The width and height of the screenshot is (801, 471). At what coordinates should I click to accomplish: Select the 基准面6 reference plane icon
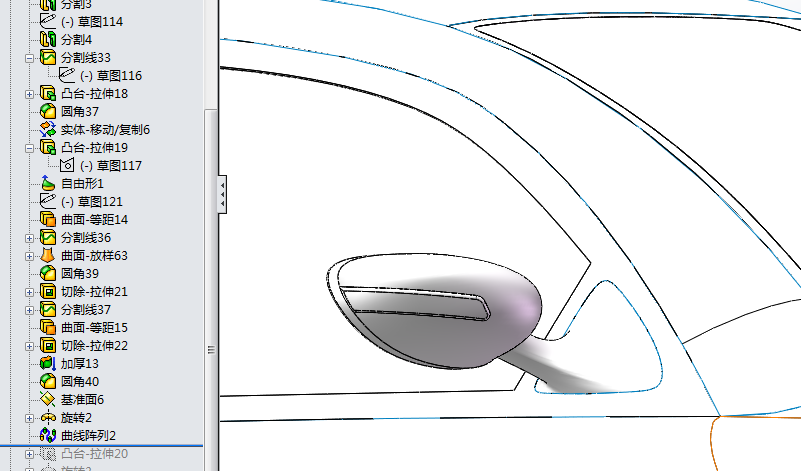(48, 399)
